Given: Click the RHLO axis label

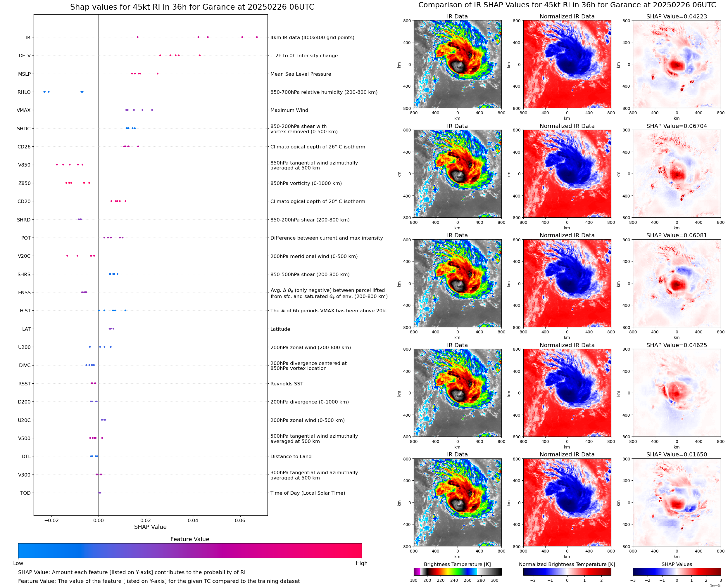Looking at the screenshot, I should (x=24, y=92).
